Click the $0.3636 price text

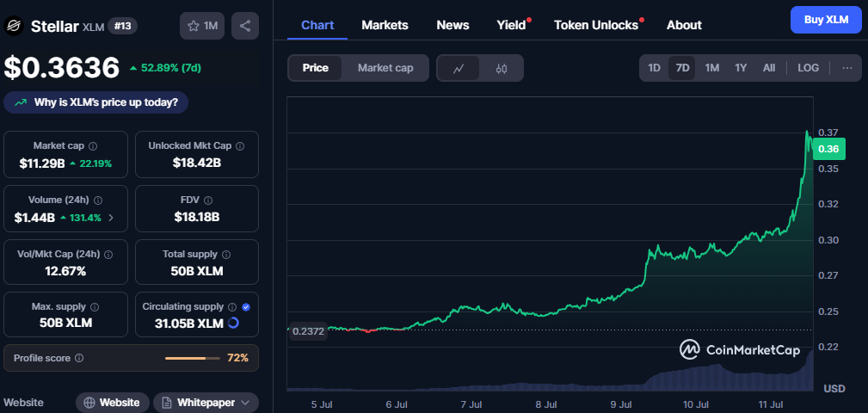click(x=61, y=67)
